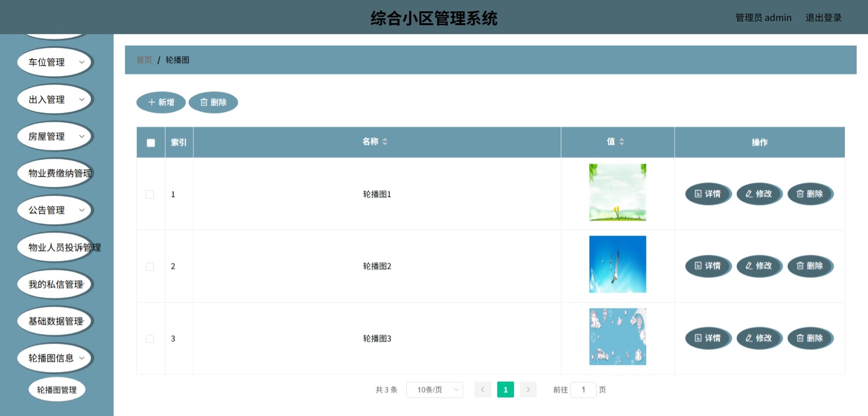The image size is (868, 416).
Task: Click 修改 for 轮播图2
Action: pyautogui.click(x=759, y=266)
